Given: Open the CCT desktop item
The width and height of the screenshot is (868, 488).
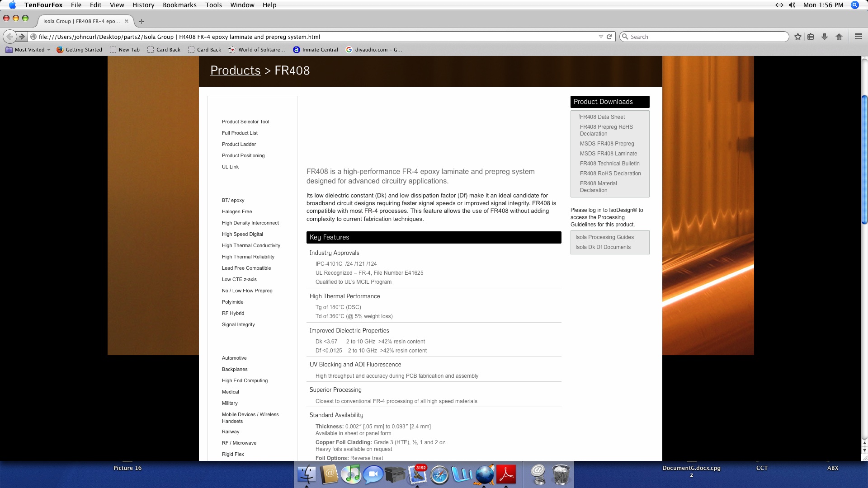Looking at the screenshot, I should 762,468.
